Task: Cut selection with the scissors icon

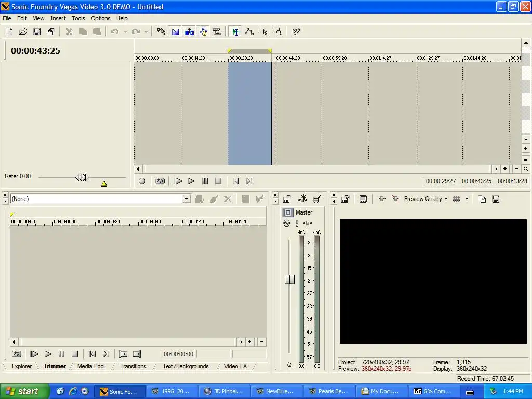Action: 69,32
